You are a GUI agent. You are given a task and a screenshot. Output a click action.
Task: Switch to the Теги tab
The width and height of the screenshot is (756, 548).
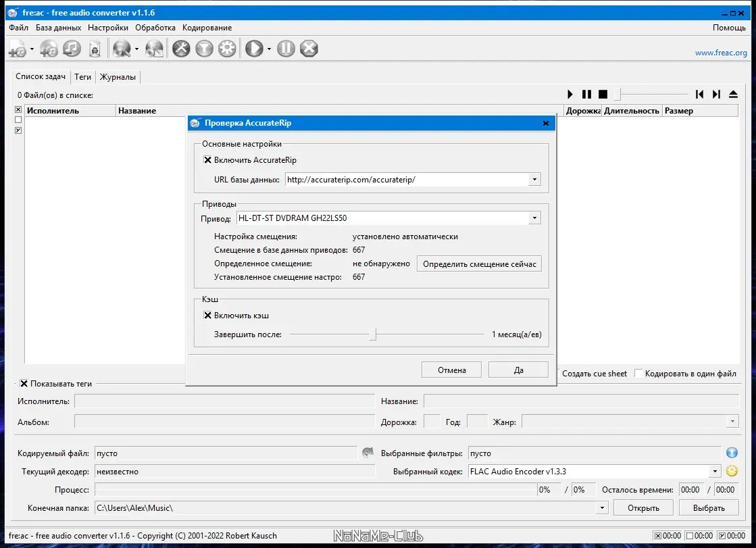point(82,76)
